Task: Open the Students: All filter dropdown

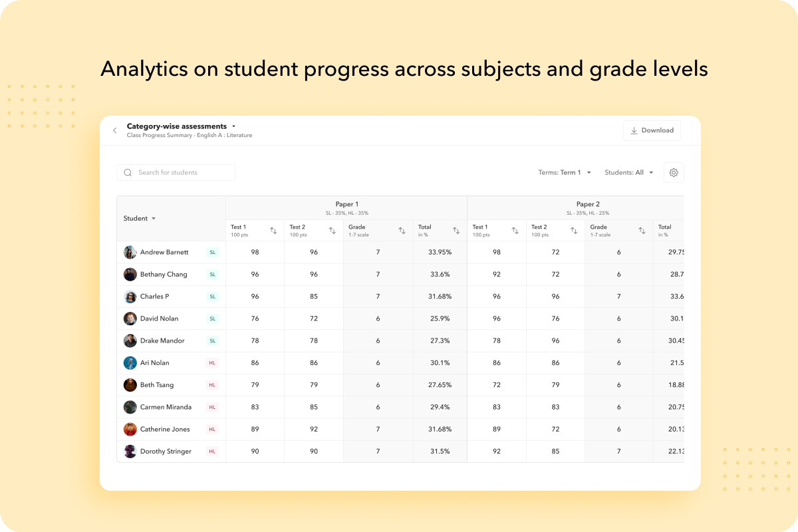Action: coord(628,172)
